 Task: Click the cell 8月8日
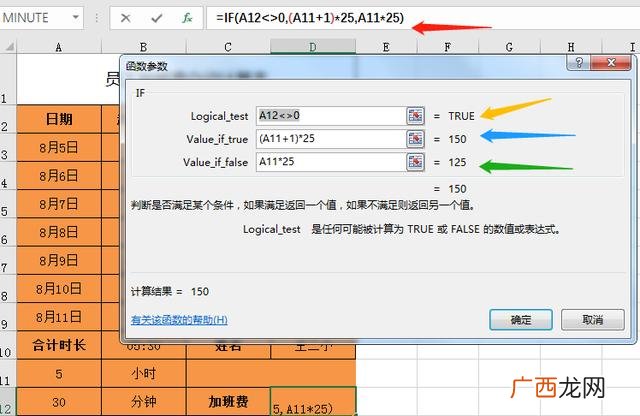[x=59, y=232]
